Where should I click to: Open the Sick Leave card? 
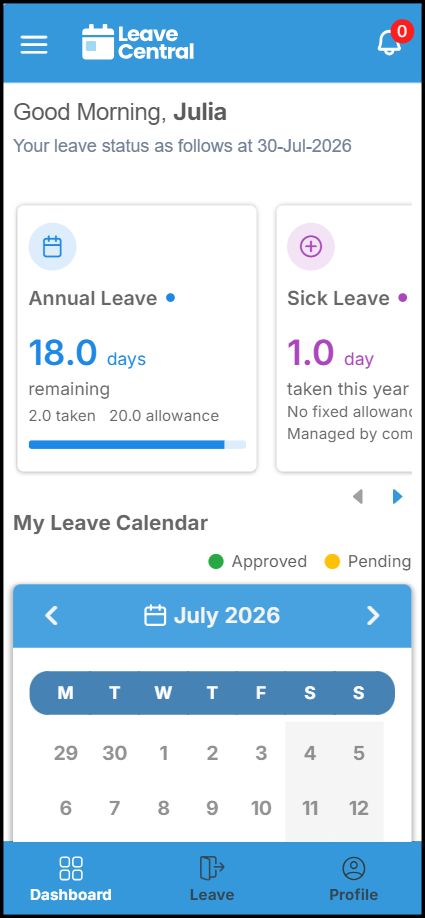point(344,338)
